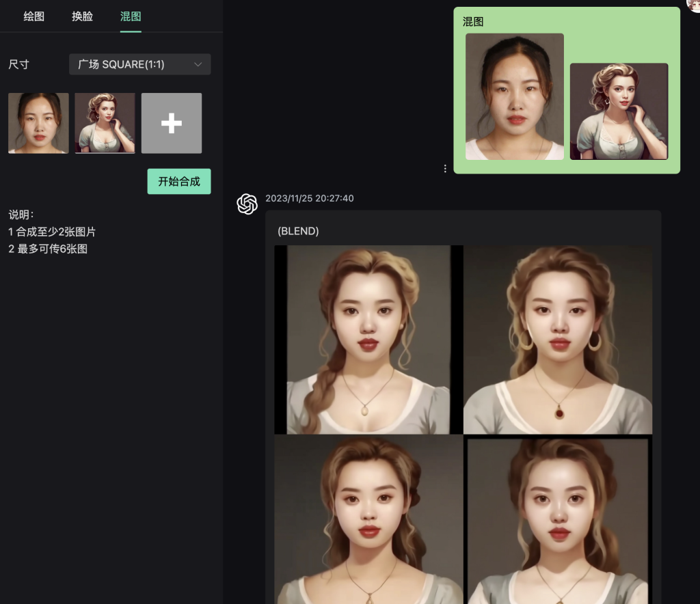This screenshot has width=700, height=604.
Task: Click the OpenAI logo beside the timestamp
Action: coord(247,200)
